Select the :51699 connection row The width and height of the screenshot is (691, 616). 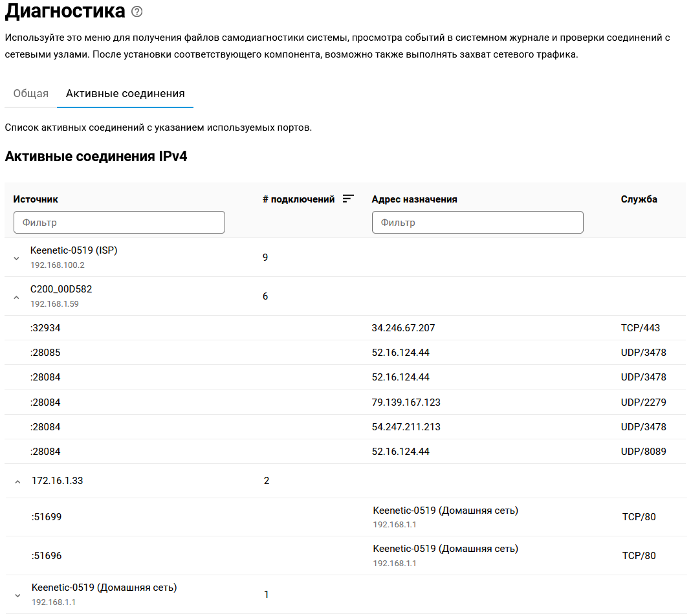click(x=47, y=517)
